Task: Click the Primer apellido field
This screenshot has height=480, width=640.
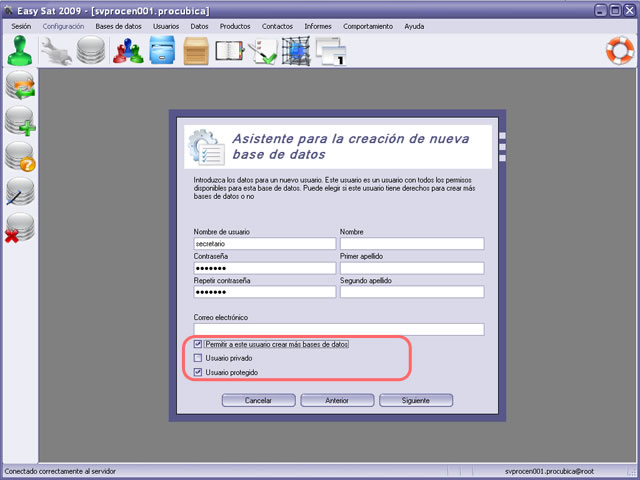Action: pyautogui.click(x=412, y=268)
